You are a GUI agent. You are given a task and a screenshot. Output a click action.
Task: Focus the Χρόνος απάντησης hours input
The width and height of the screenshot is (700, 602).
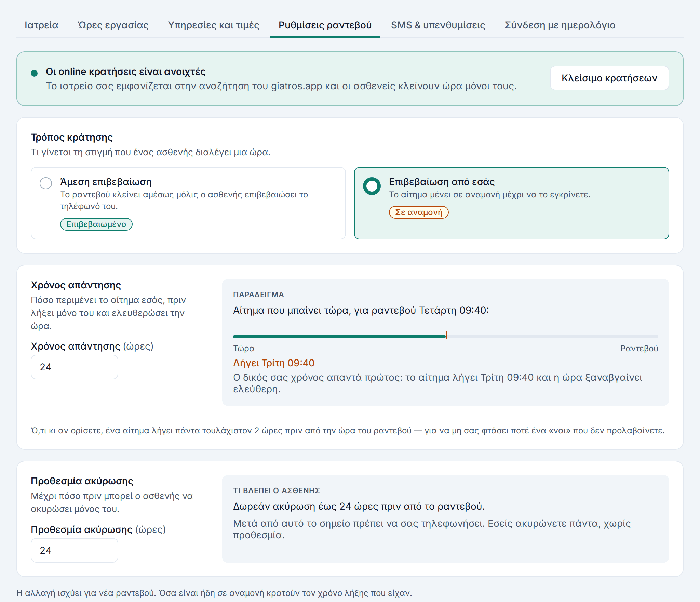75,367
